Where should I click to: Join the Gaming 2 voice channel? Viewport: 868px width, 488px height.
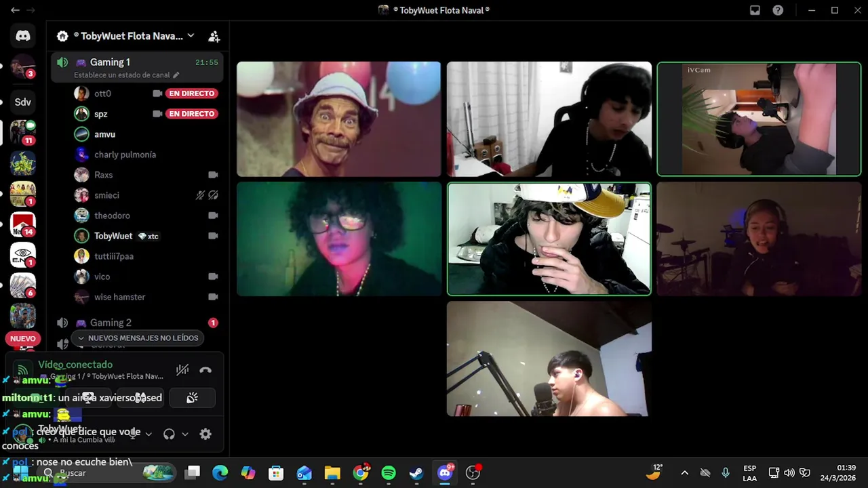click(x=137, y=323)
